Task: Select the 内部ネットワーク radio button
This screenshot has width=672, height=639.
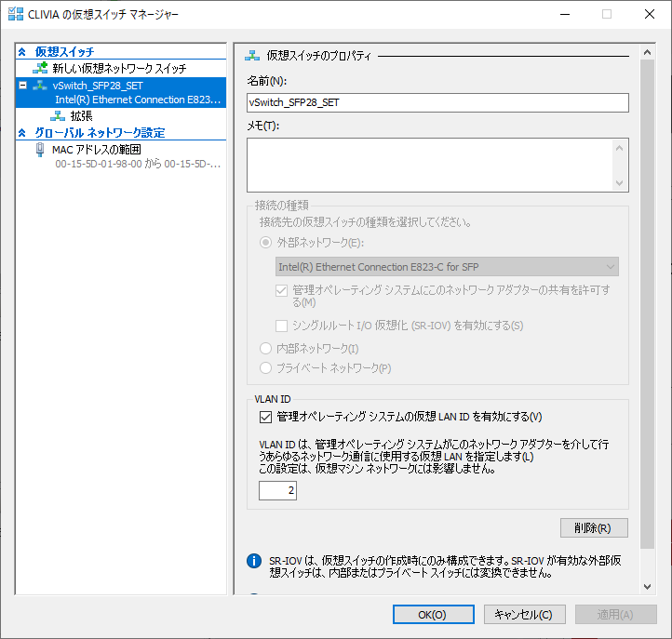Action: [265, 348]
